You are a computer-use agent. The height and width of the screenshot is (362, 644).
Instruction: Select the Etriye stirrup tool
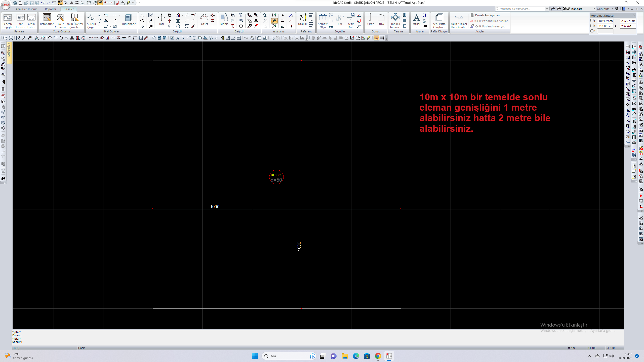(381, 20)
